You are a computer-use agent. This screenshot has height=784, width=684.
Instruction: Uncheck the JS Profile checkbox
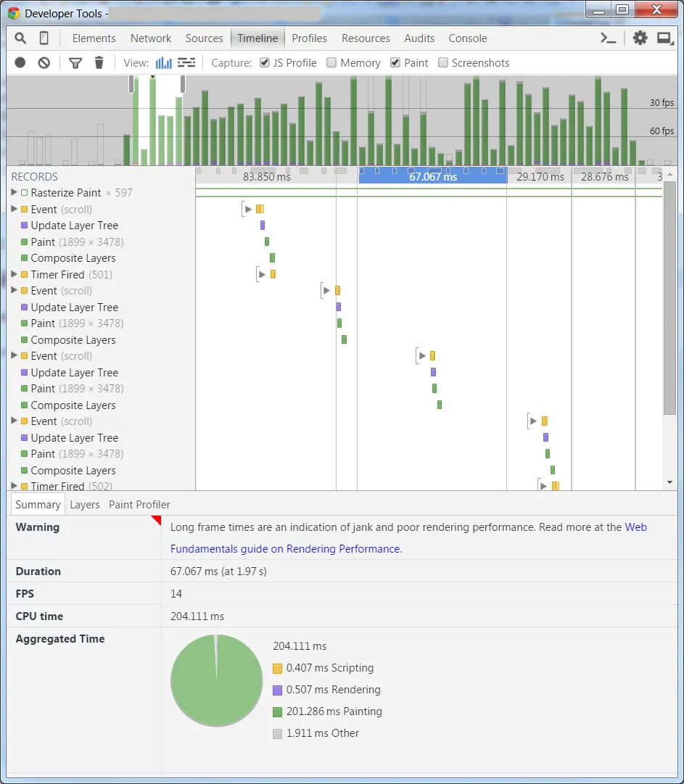tap(265, 62)
